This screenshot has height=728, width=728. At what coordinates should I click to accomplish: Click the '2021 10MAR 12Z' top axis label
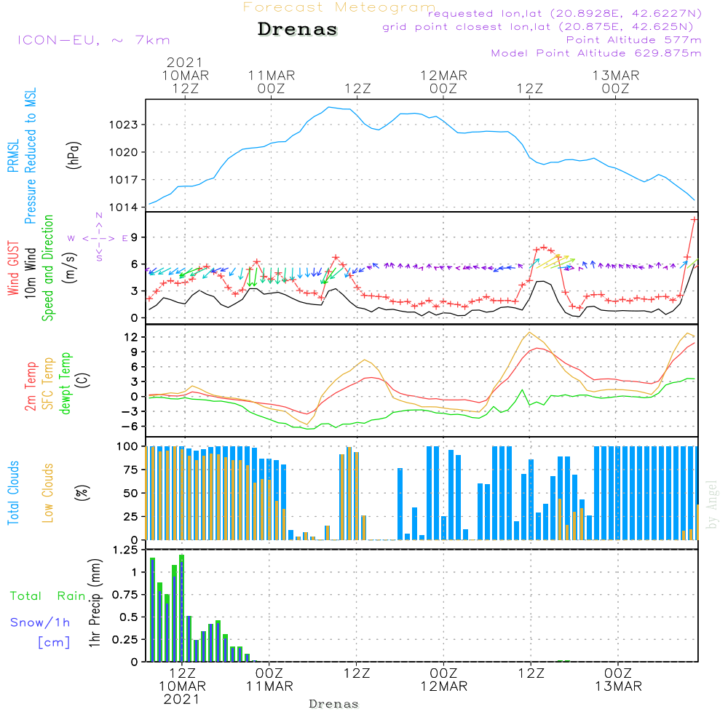[x=185, y=75]
